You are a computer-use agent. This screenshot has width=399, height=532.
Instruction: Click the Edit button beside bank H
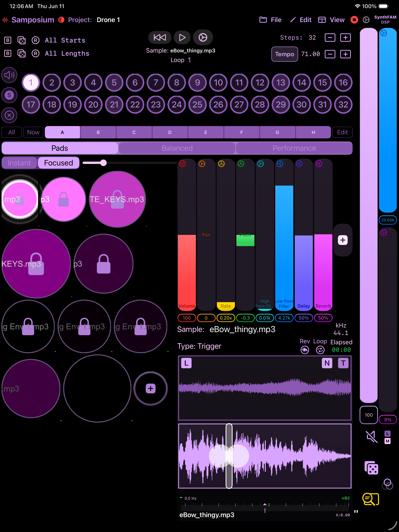click(342, 132)
